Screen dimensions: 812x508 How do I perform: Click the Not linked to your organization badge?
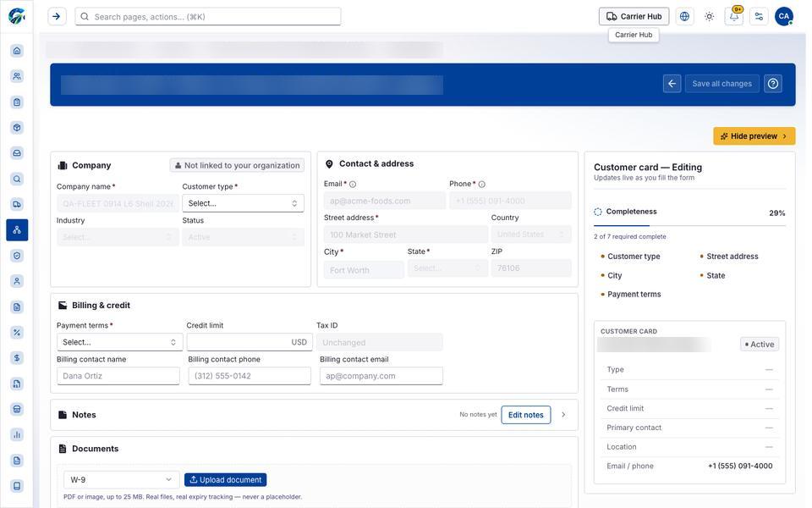coord(237,165)
